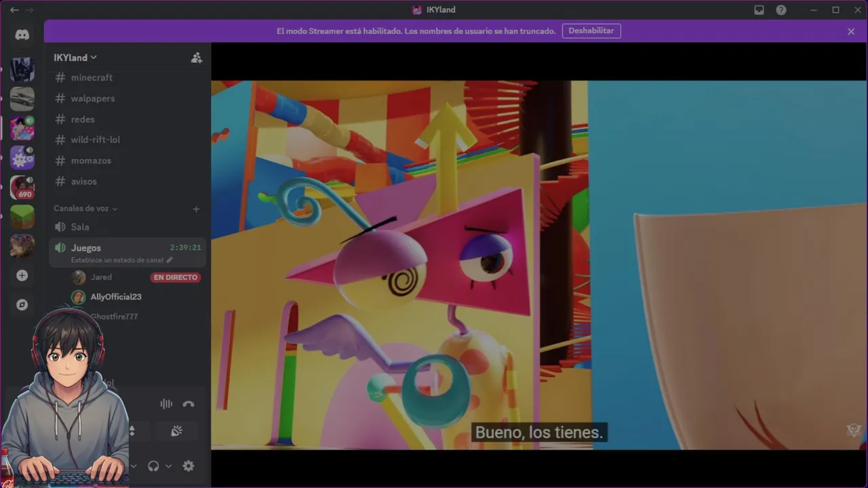
Task: Disconnect from voice with the phone icon
Action: tap(189, 404)
